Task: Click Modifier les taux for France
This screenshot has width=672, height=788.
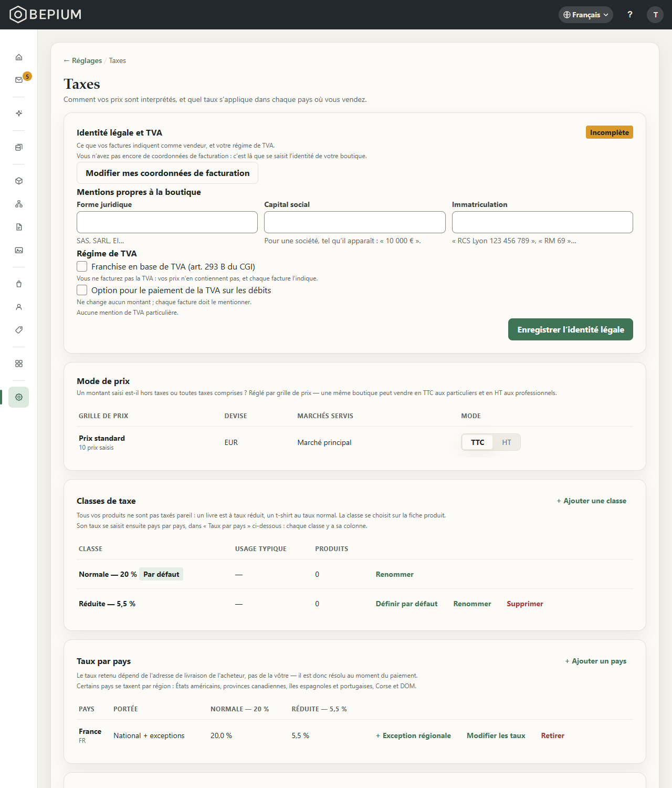Action: click(x=496, y=735)
